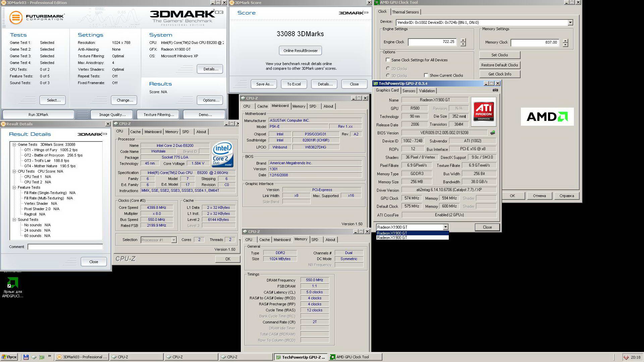Click Online ResultBrowser button
This screenshot has height=362, width=644.
tap(300, 51)
